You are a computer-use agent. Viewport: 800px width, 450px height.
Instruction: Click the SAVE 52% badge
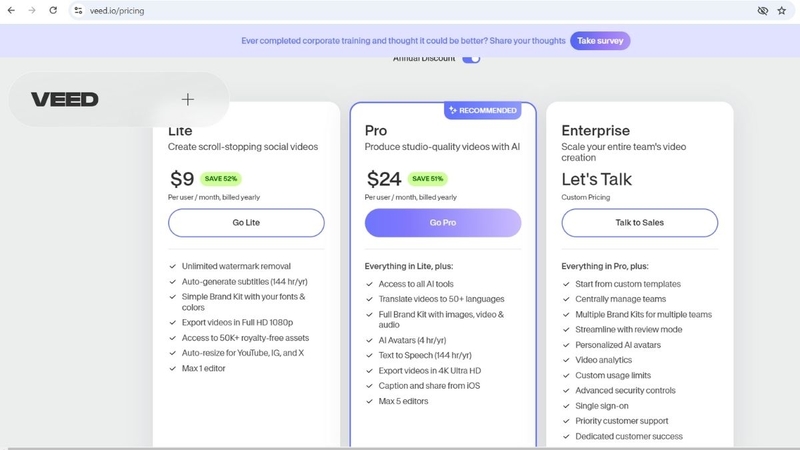pos(221,179)
